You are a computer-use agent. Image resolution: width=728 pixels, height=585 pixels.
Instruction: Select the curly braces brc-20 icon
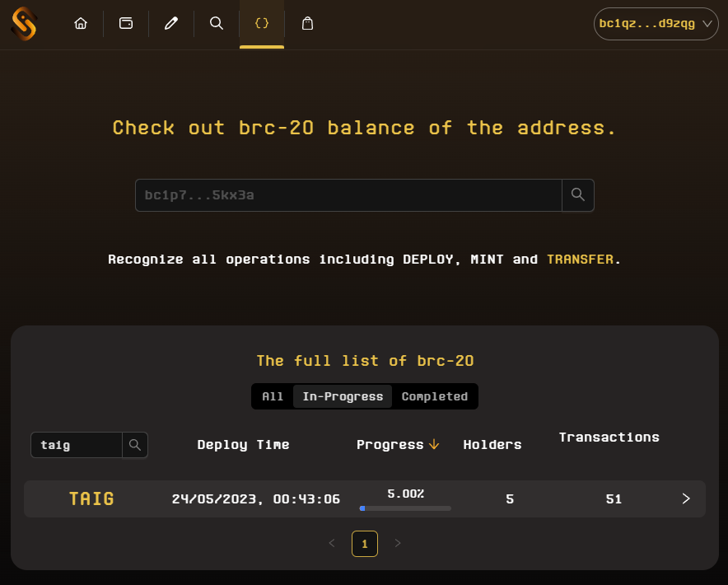(x=261, y=23)
